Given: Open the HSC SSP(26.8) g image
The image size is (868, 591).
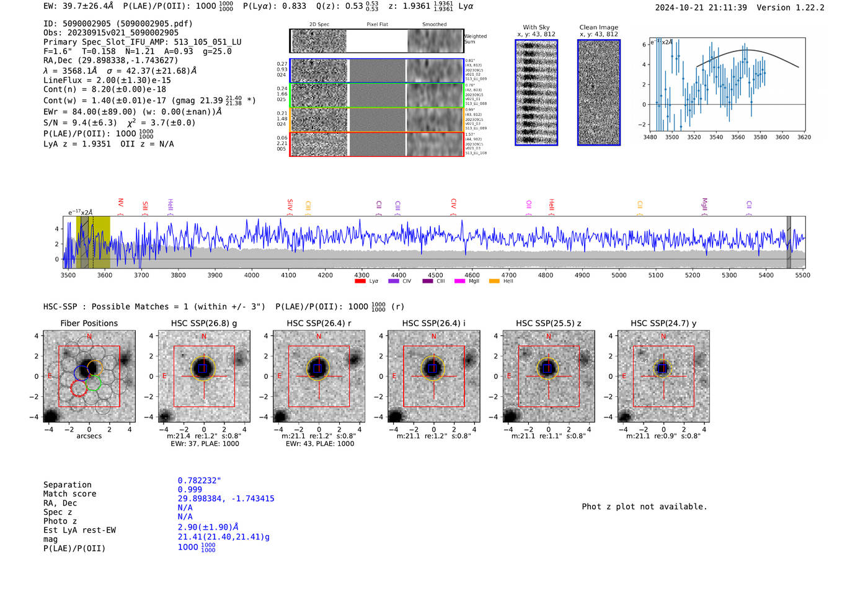Looking at the screenshot, I should point(204,376).
